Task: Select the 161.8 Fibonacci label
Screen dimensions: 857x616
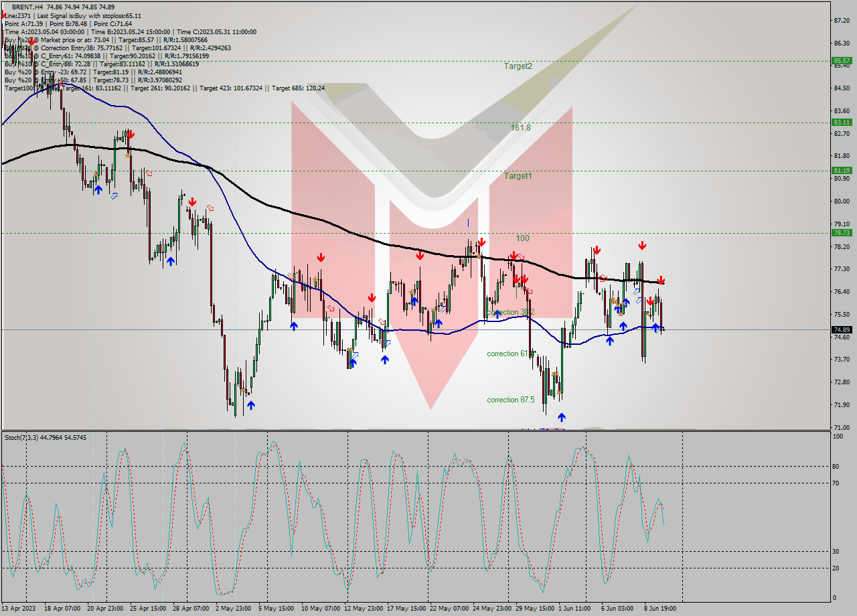Action: click(x=521, y=127)
